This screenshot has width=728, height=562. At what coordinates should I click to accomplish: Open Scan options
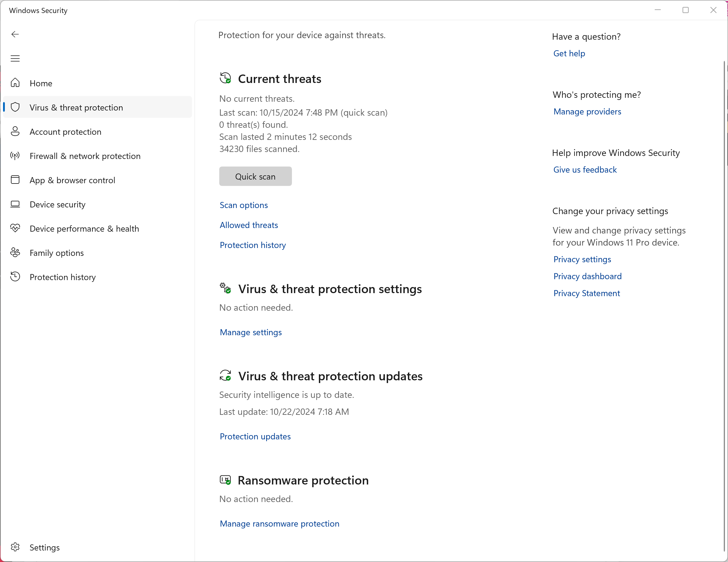[x=244, y=205]
